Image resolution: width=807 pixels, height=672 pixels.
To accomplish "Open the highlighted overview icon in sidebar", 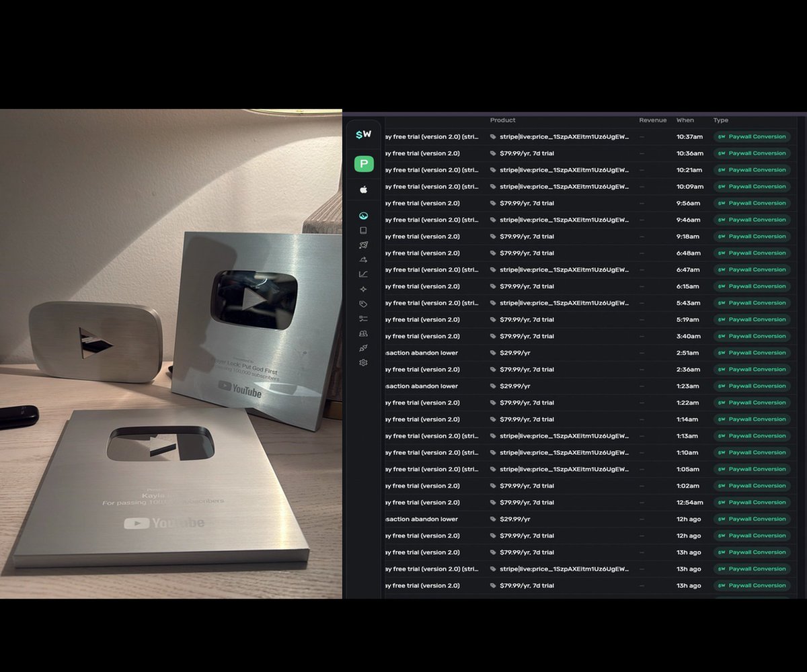I will 363,216.
